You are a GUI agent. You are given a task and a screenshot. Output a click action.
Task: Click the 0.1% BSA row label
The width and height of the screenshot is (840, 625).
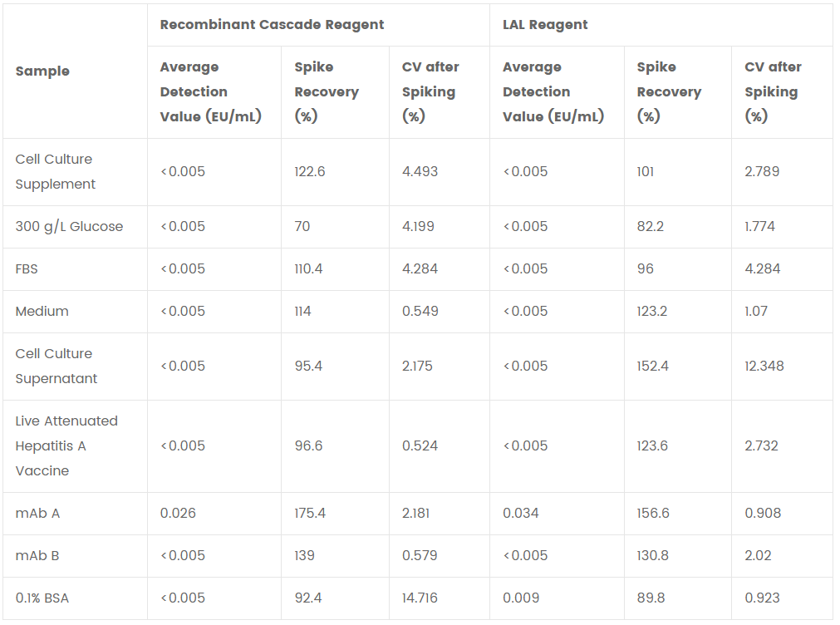[42, 598]
